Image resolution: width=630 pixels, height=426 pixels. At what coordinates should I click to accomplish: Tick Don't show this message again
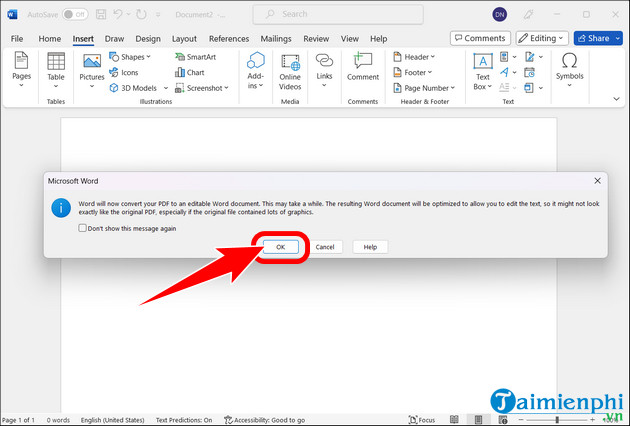[82, 228]
